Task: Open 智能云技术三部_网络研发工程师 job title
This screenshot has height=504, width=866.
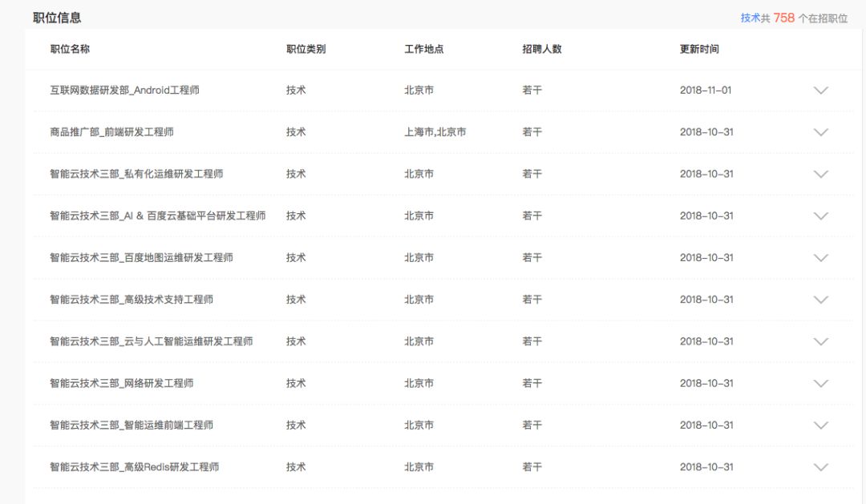Action: [x=121, y=384]
